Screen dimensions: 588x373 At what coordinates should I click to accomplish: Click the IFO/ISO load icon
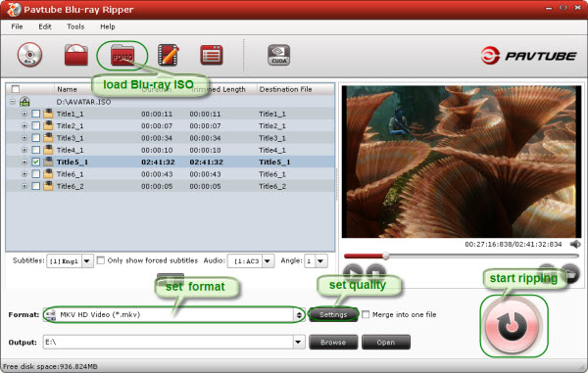(x=122, y=56)
